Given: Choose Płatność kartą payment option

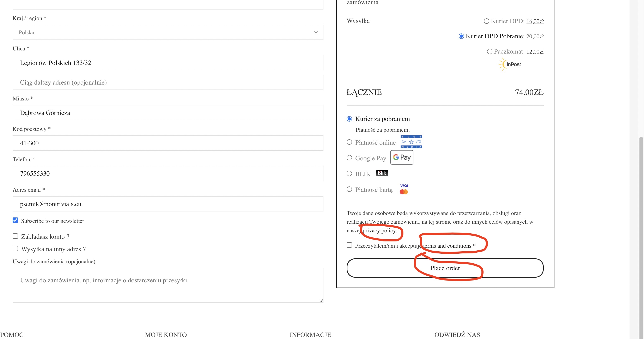Looking at the screenshot, I should (349, 189).
